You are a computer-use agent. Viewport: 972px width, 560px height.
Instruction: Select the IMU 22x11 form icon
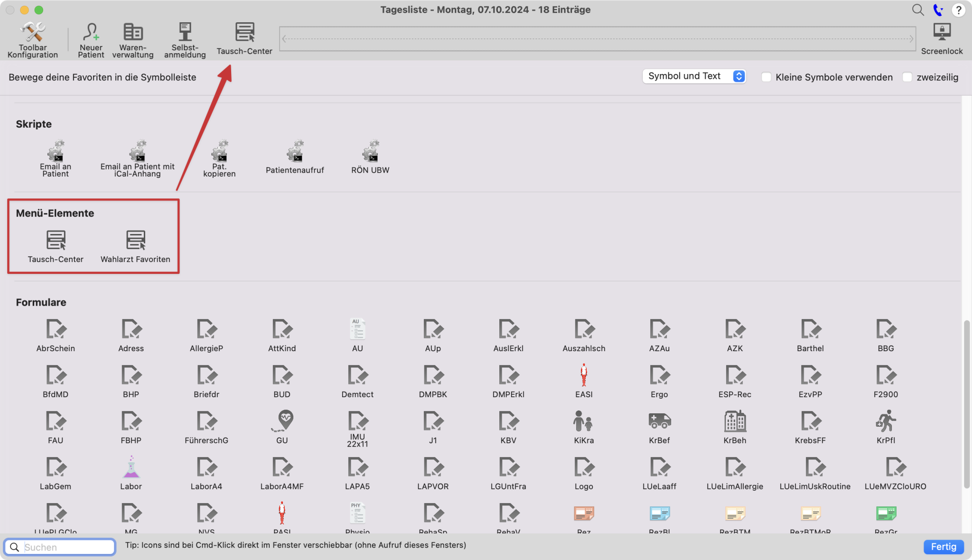click(x=357, y=429)
